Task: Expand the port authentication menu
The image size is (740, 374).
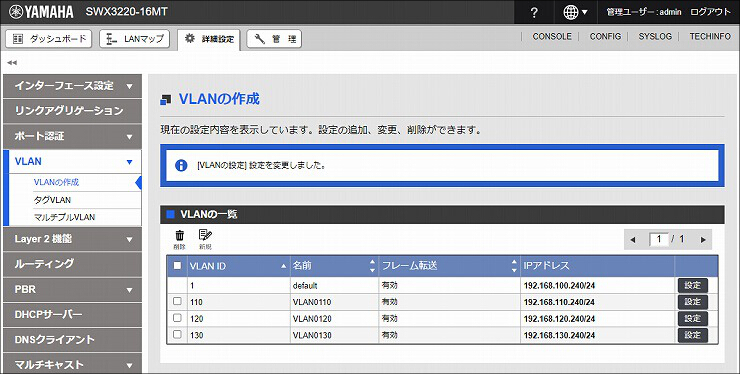Action: pyautogui.click(x=72, y=136)
